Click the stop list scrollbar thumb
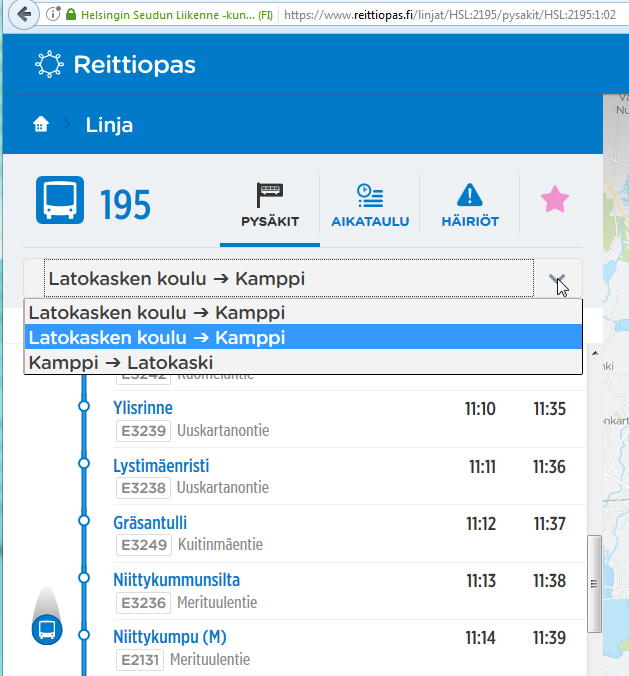The image size is (629, 676). pos(595,584)
